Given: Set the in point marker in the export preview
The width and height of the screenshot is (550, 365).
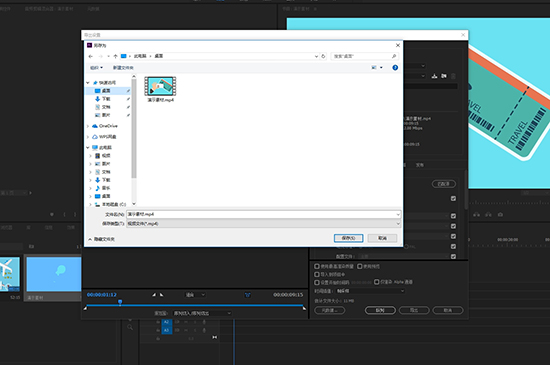Looking at the screenshot, I should 154,295.
